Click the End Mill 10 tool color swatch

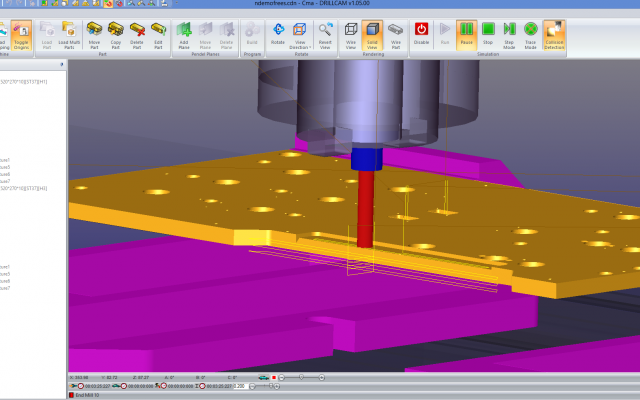tap(71, 395)
